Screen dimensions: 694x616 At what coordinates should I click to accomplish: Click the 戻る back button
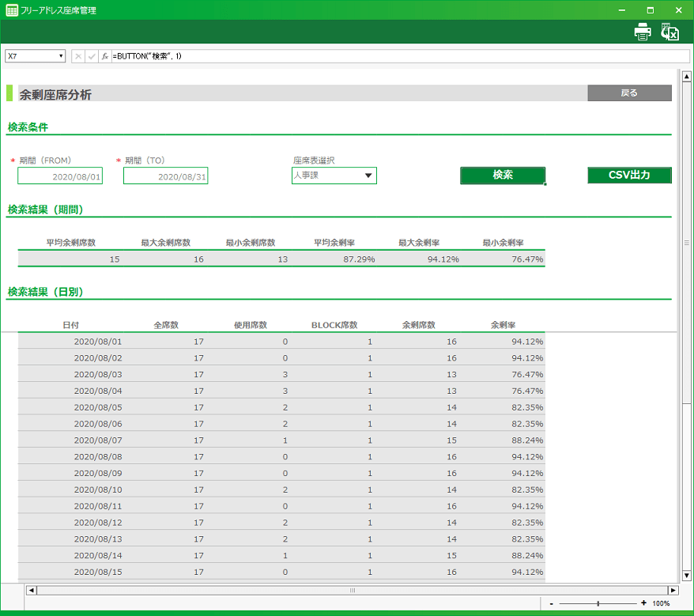(629, 93)
